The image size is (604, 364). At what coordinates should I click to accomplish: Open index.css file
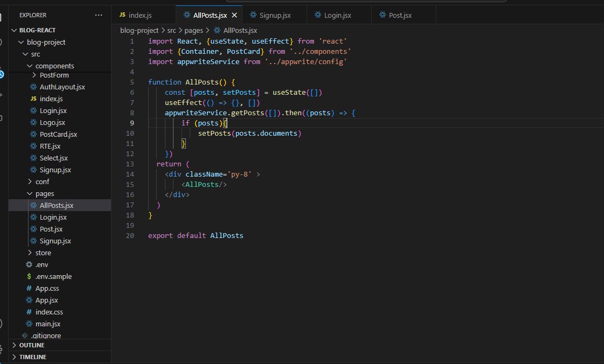click(x=60, y=312)
